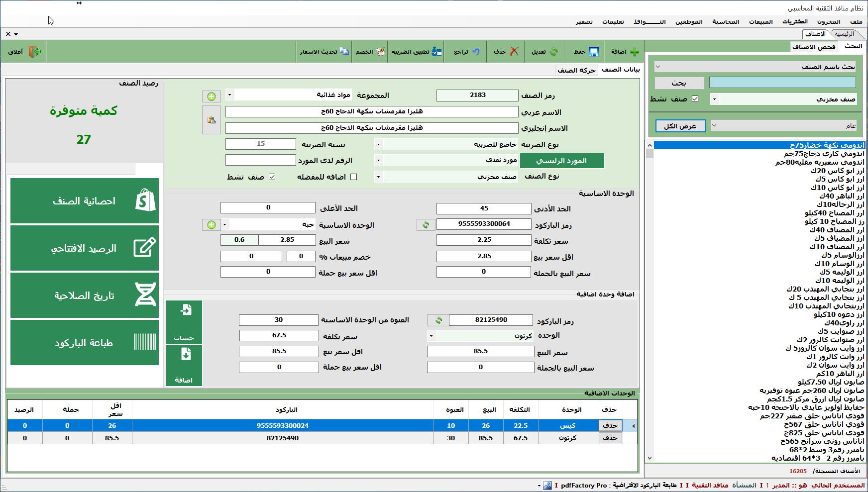Click the green plus icon next to group (المجموعة)
Image resolution: width=868 pixels, height=492 pixels.
tap(212, 97)
